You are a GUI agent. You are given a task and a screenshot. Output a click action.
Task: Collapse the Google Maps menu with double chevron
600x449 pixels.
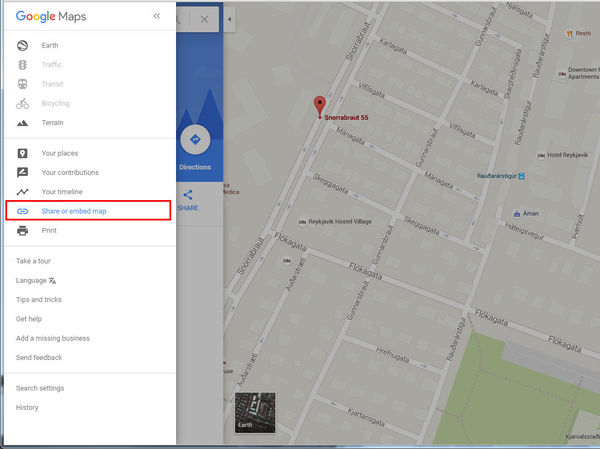pos(157,16)
